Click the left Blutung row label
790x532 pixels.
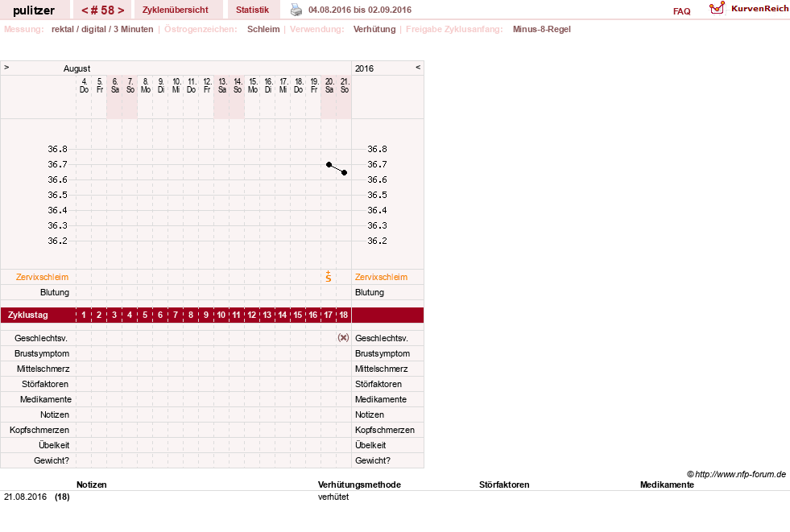coord(55,292)
